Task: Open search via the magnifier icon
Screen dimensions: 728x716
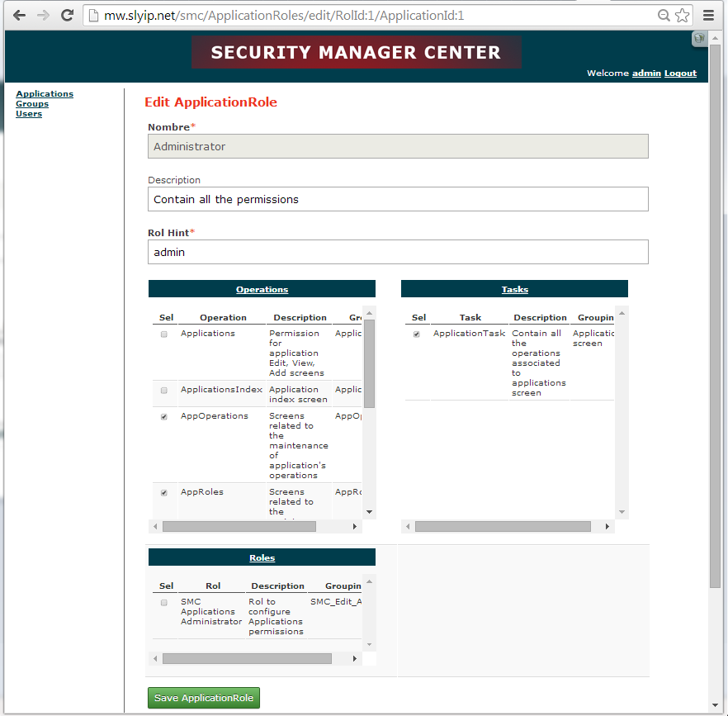Action: 662,14
